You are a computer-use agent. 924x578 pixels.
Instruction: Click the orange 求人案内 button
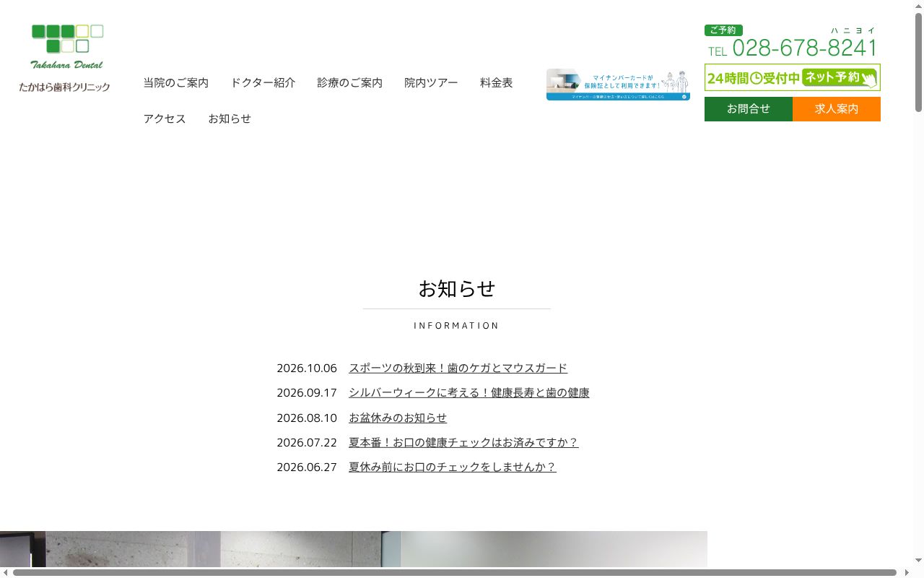coord(837,109)
